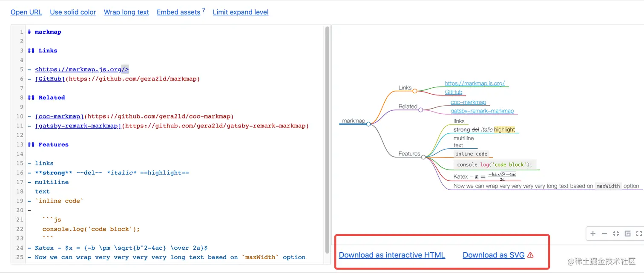This screenshot has width=644, height=274.
Task: Toggle recursive mode with nested-square icon
Action: click(627, 234)
